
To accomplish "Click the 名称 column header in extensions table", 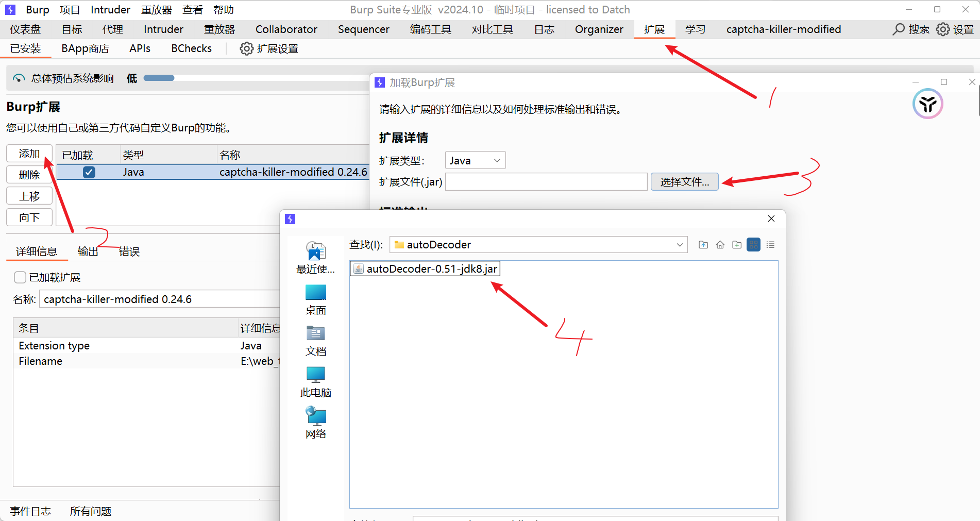I will pyautogui.click(x=293, y=155).
